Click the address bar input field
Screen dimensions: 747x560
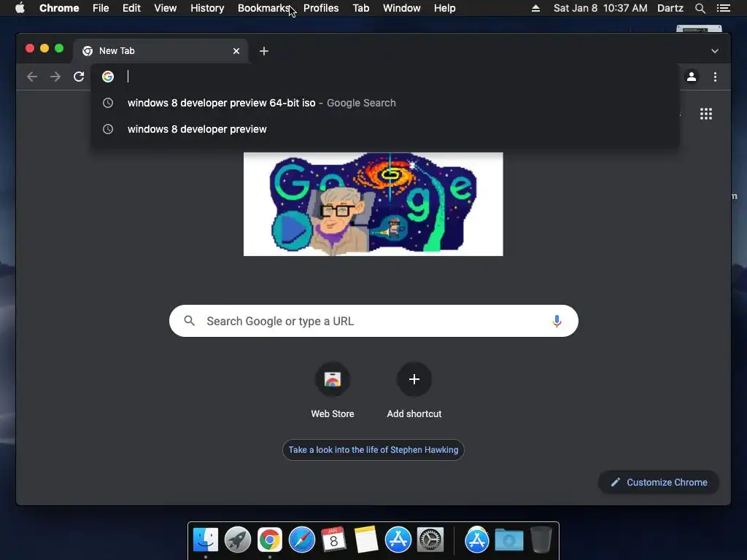click(x=385, y=77)
